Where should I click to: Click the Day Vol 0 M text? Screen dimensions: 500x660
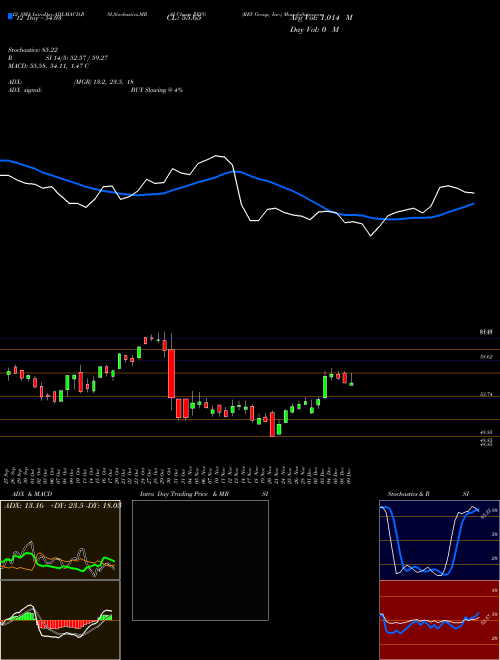(x=314, y=30)
